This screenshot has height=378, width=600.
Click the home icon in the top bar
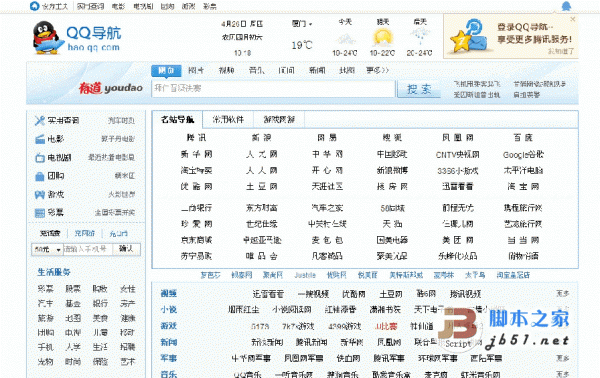point(34,6)
